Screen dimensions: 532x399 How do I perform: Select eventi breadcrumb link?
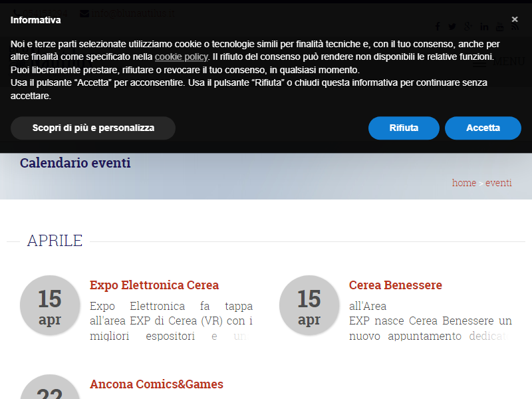[x=498, y=182]
